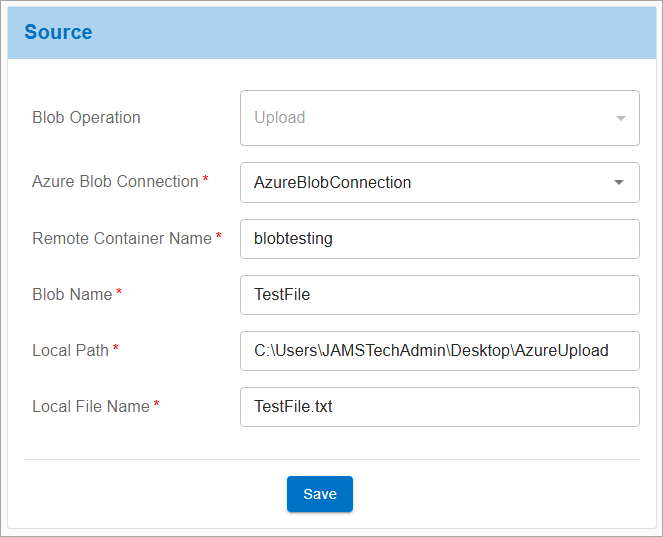Click the Azure Blob Connection dropdown arrow
Viewport: 663px width, 537px height.
(x=619, y=183)
